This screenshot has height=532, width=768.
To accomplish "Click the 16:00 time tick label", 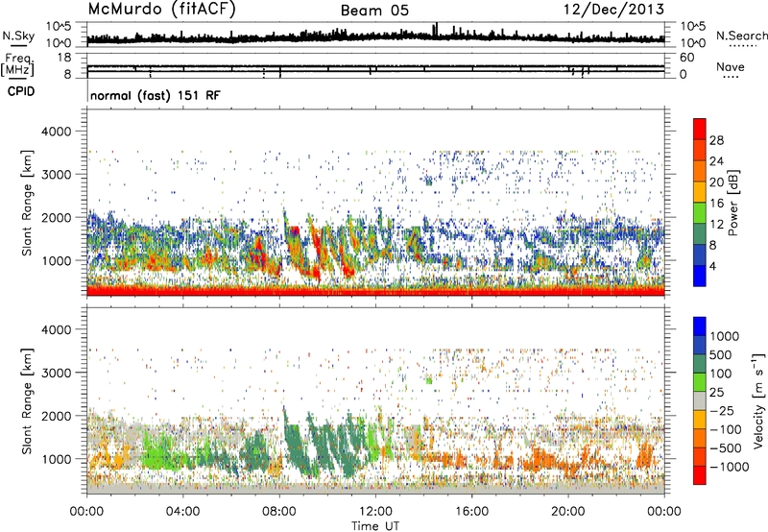I will (471, 512).
